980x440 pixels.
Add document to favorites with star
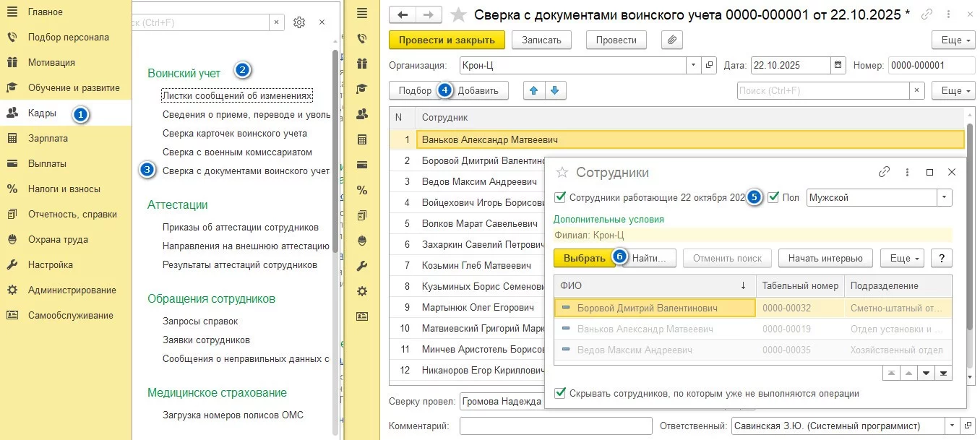458,14
